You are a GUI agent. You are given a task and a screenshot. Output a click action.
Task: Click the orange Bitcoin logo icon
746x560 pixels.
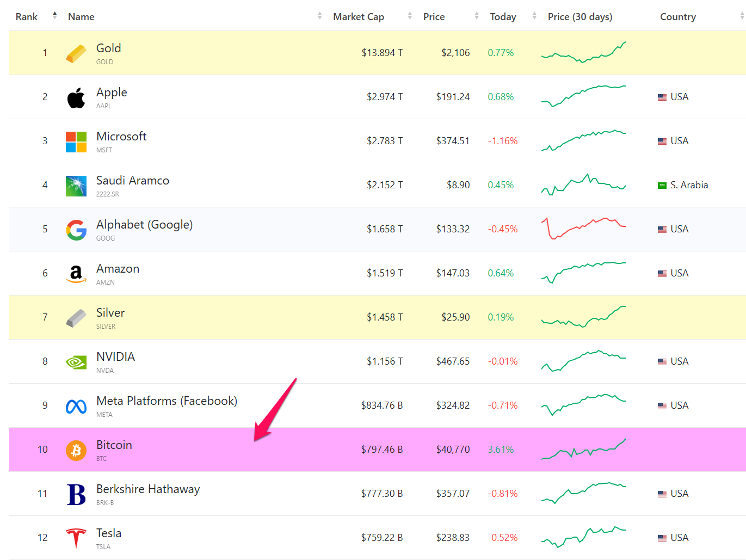[76, 450]
